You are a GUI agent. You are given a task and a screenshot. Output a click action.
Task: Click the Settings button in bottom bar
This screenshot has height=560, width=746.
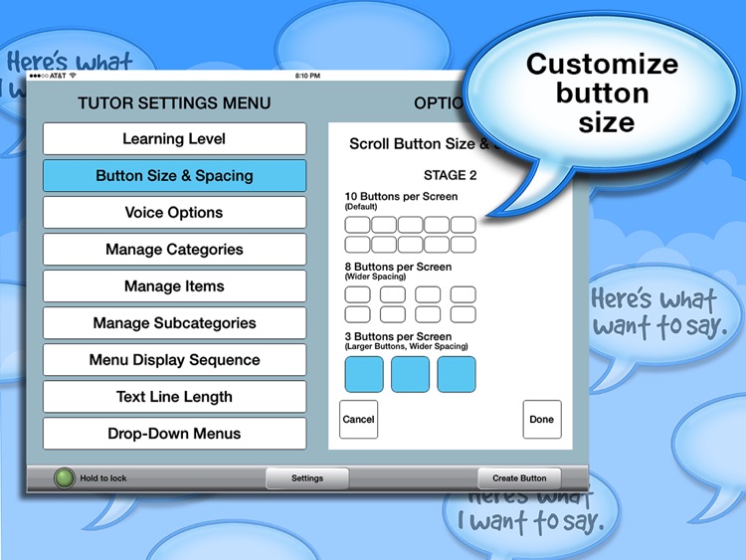[x=307, y=478]
